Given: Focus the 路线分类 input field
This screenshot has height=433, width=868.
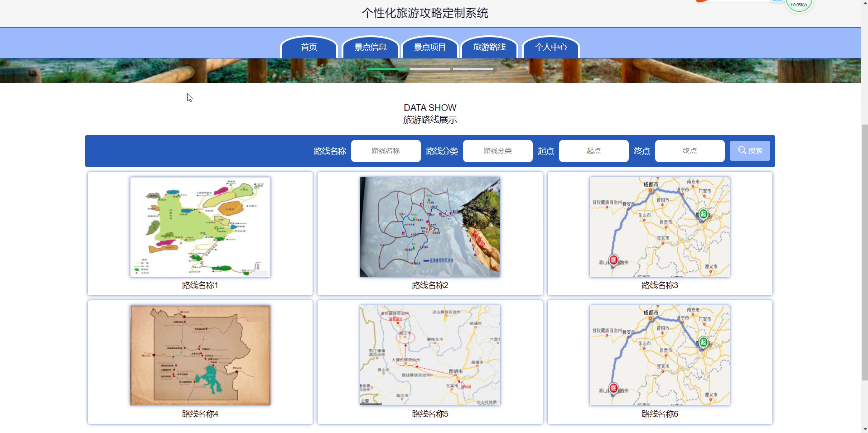Looking at the screenshot, I should [498, 151].
